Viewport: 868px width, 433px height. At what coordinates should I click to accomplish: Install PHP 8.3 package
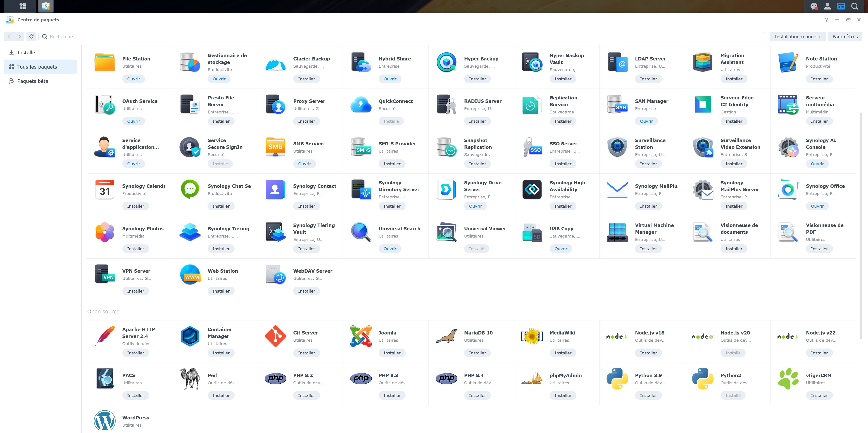[x=392, y=395]
